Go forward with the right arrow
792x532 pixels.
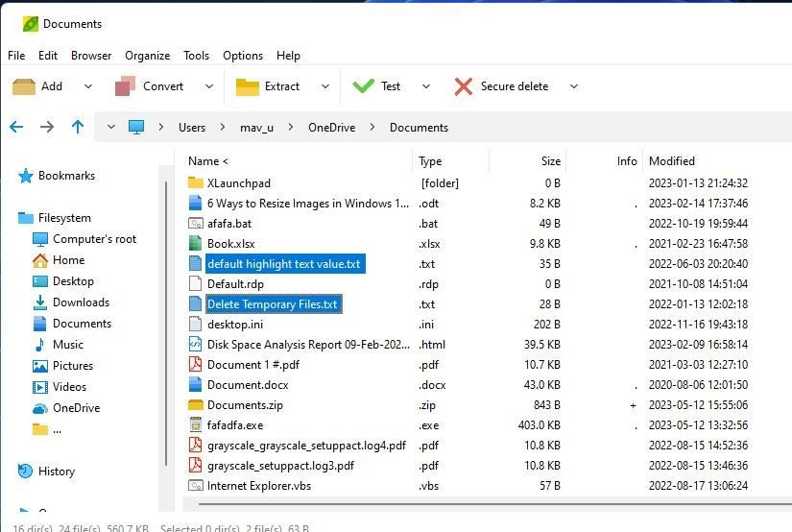[47, 127]
